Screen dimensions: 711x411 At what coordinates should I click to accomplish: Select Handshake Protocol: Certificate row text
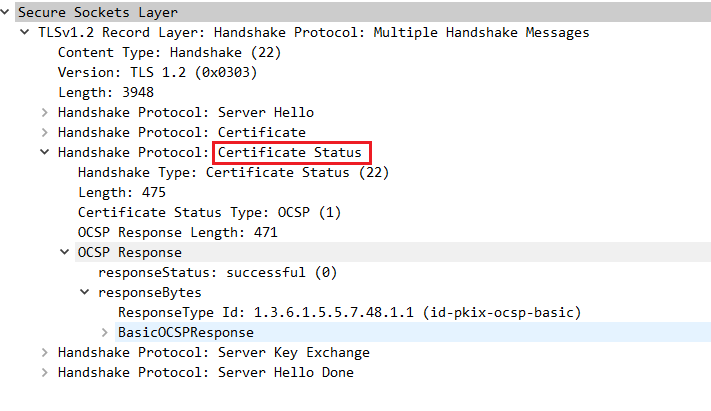pyautogui.click(x=182, y=132)
